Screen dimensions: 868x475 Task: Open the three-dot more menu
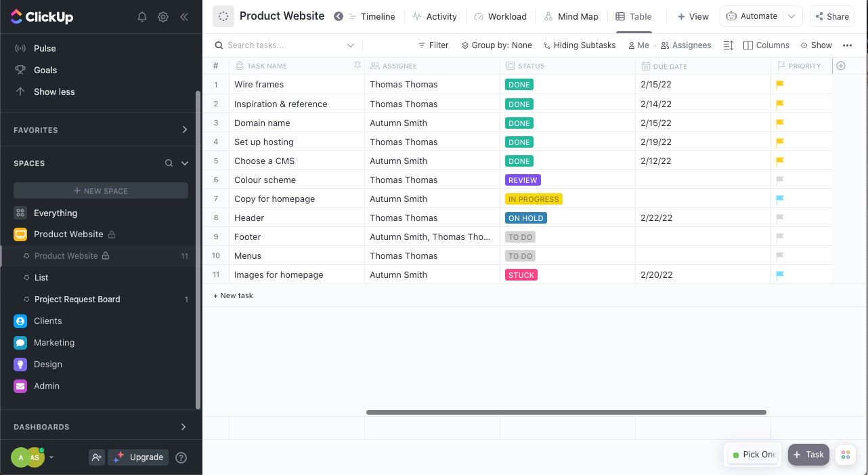847,45
